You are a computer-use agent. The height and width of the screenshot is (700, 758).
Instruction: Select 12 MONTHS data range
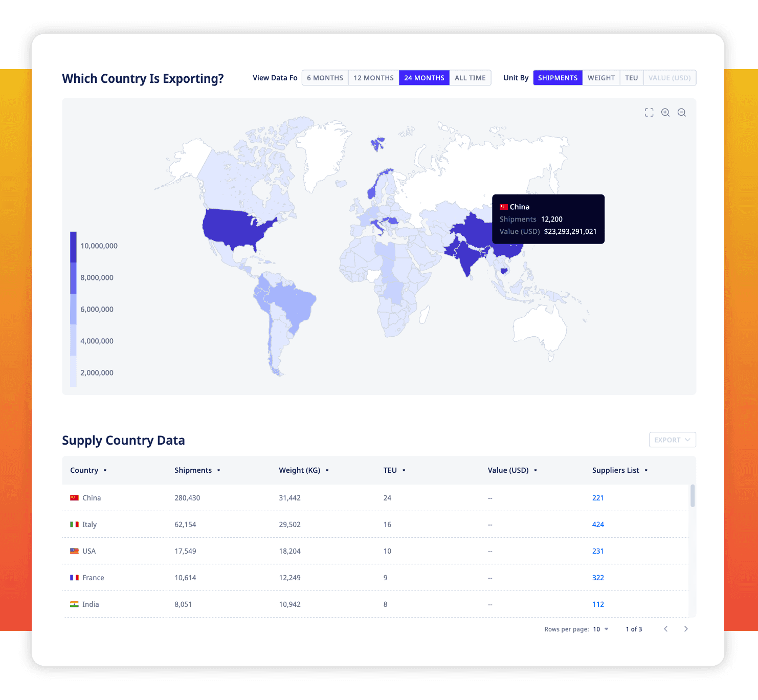(374, 78)
